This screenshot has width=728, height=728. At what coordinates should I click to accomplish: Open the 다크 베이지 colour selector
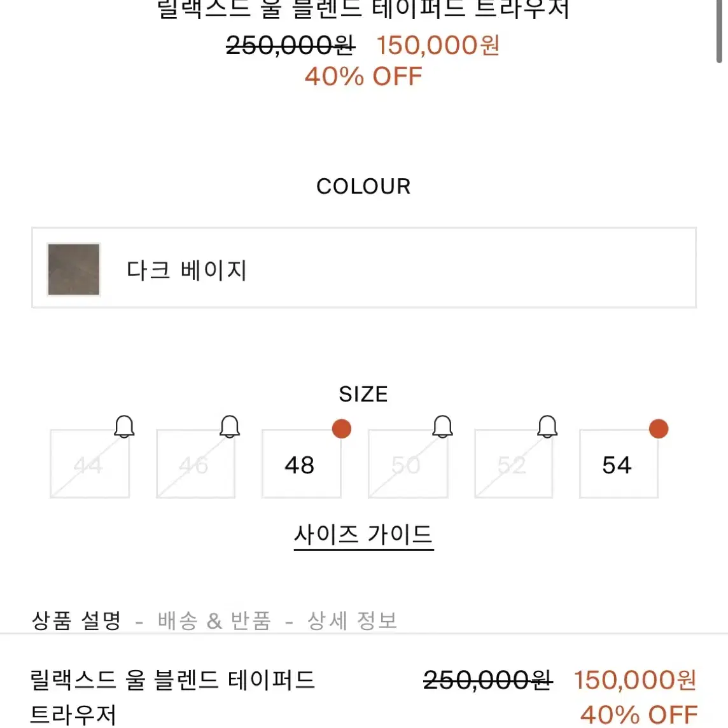coord(364,267)
